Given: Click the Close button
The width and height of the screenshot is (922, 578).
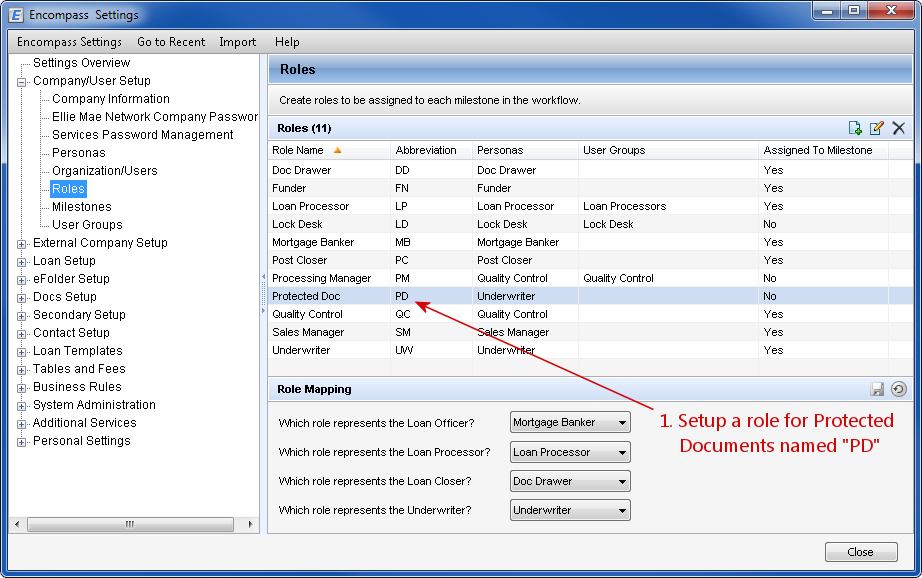Looking at the screenshot, I should click(861, 552).
